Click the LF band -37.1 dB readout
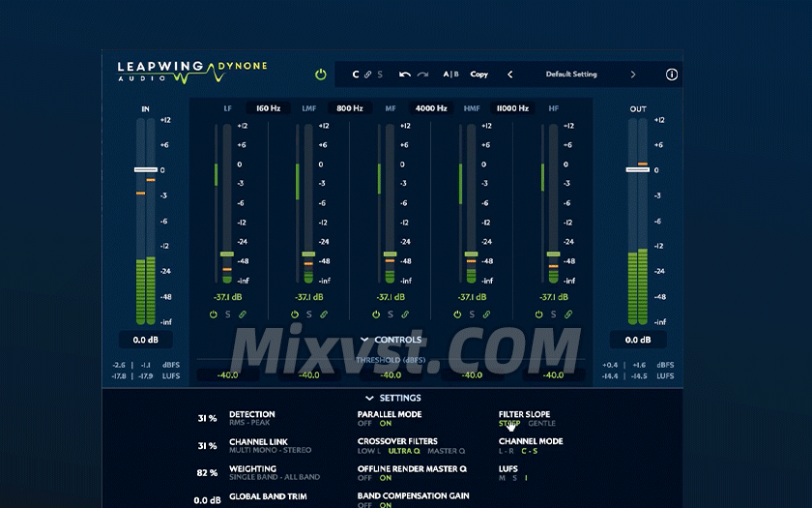 click(228, 297)
